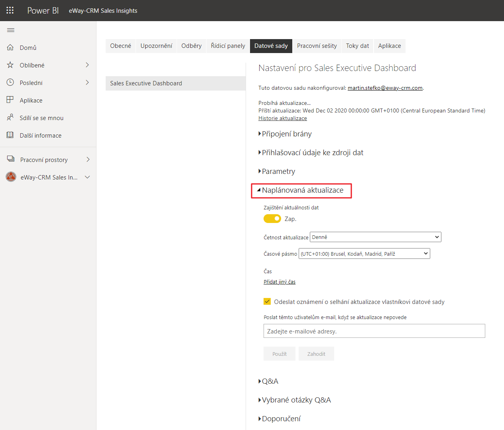This screenshot has height=430, width=504.
Task: Select the Datové sady tab
Action: tap(271, 46)
